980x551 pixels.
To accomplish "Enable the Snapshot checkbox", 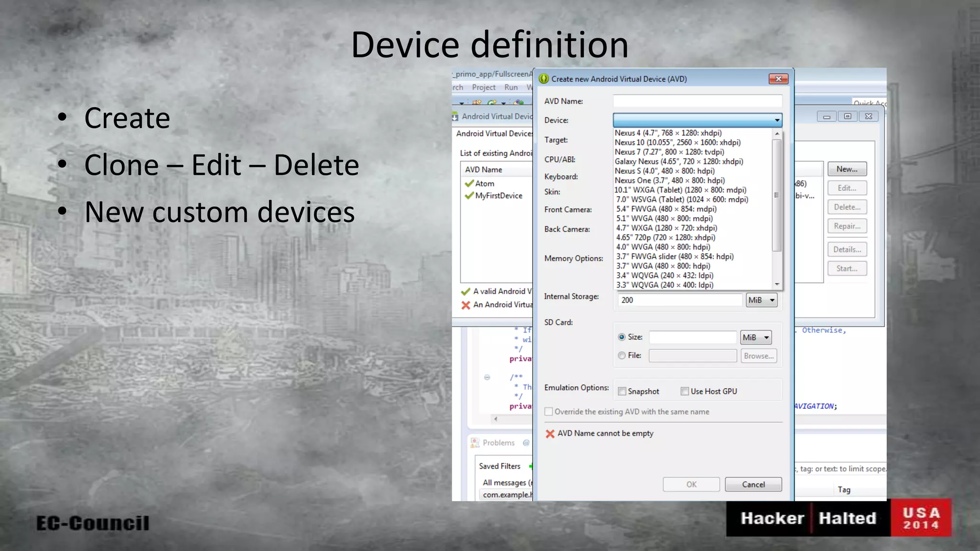I will pyautogui.click(x=622, y=391).
